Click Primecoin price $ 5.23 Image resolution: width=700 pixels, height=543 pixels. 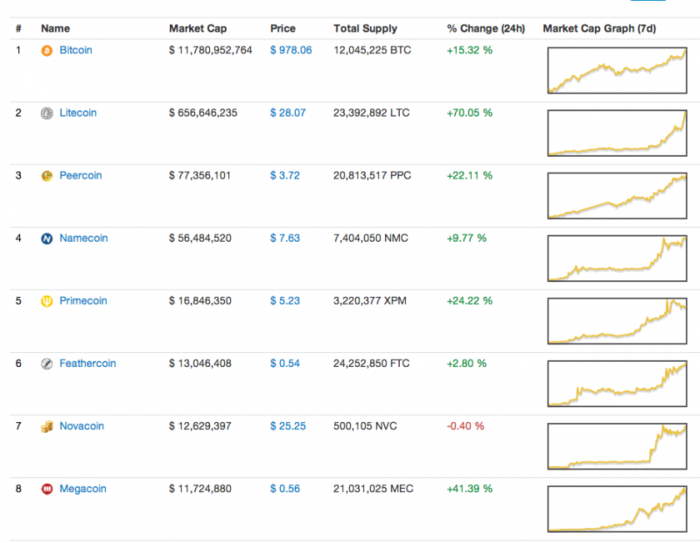click(x=285, y=301)
